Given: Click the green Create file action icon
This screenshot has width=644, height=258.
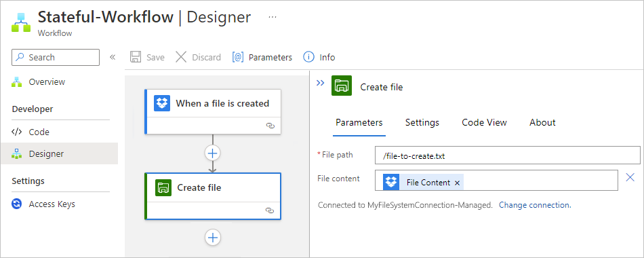Looking at the screenshot, I should [x=163, y=187].
